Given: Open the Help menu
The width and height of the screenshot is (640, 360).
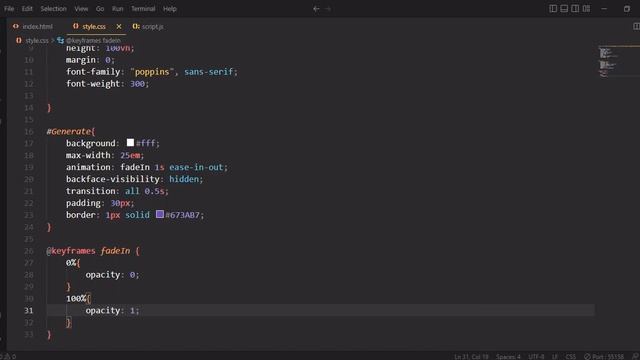Looking at the screenshot, I should 170,9.
